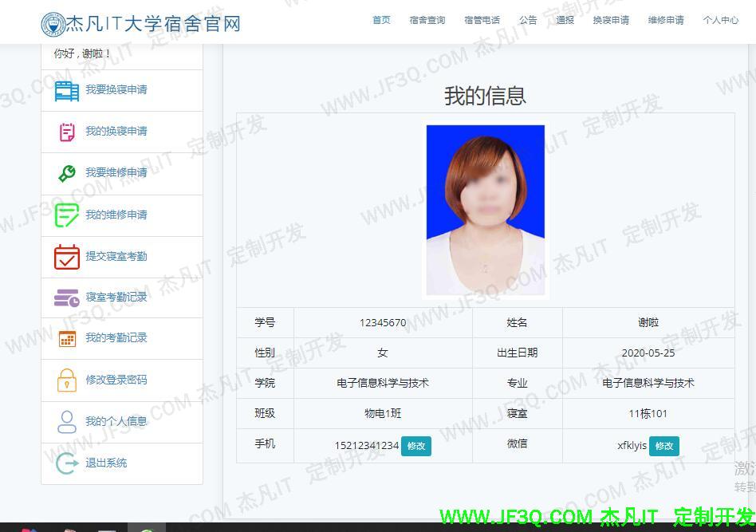Click the profile photo thumbnail
The height and width of the screenshot is (532, 756).
pyautogui.click(x=486, y=210)
